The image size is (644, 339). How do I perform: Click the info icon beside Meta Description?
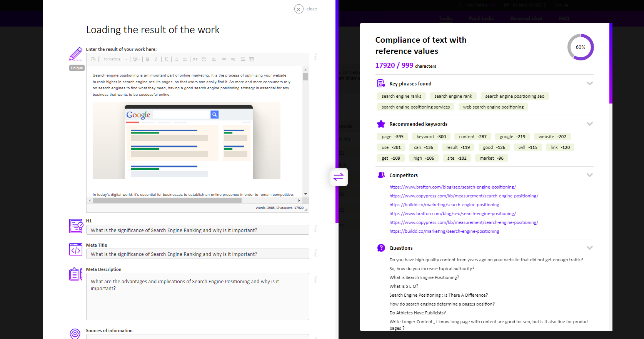(315, 279)
